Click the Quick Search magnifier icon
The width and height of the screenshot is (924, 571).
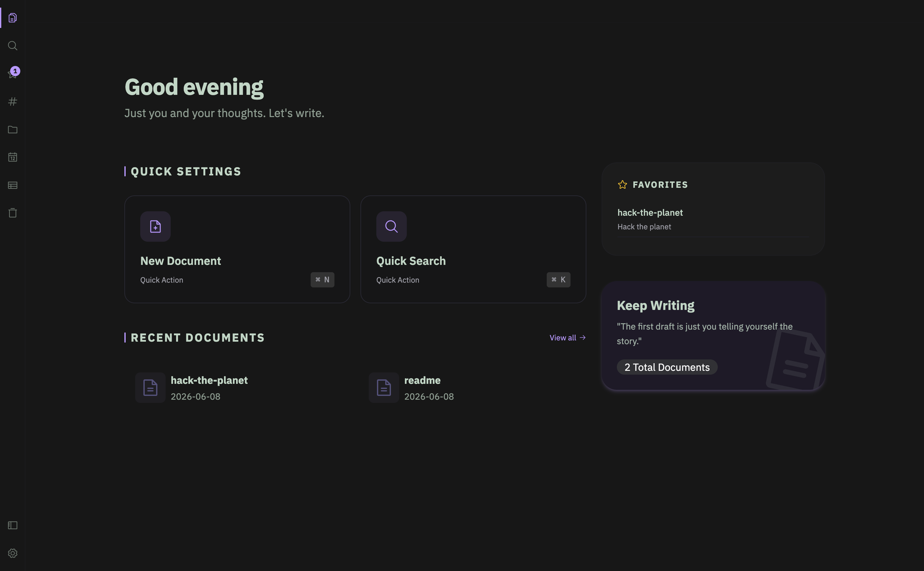pyautogui.click(x=391, y=226)
